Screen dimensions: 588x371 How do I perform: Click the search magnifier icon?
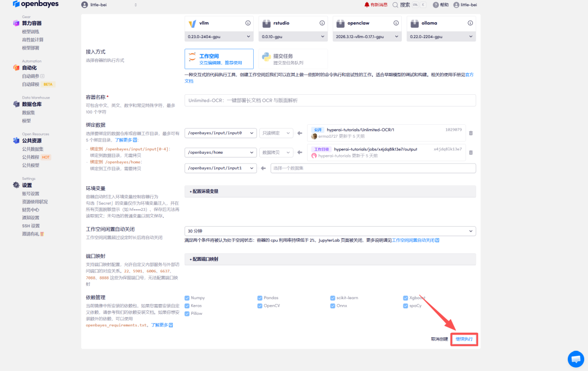[x=395, y=5]
